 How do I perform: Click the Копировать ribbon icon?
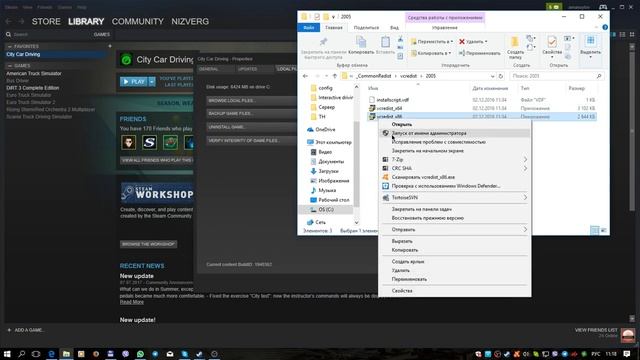(361, 46)
